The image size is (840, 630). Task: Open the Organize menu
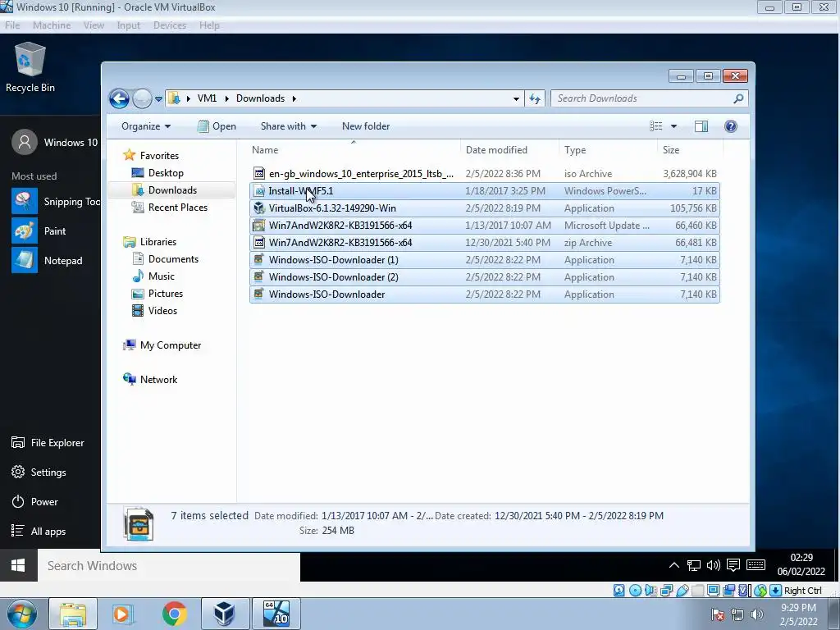click(146, 126)
